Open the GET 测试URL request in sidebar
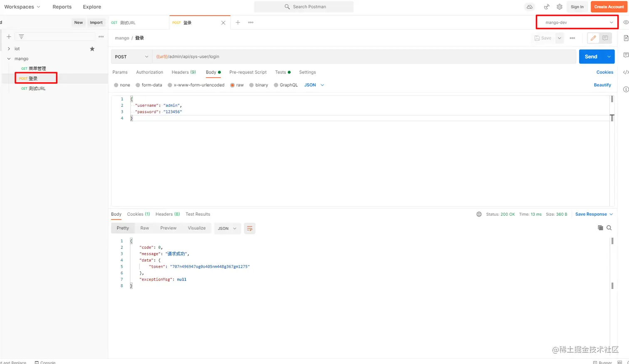This screenshot has height=364, width=629. [x=33, y=89]
